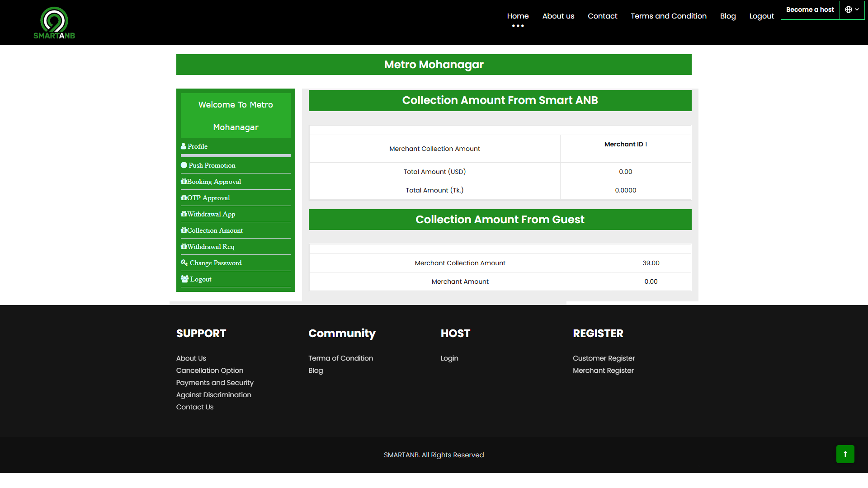The image size is (868, 488).
Task: Open Merchant Register footer link
Action: [x=603, y=371]
